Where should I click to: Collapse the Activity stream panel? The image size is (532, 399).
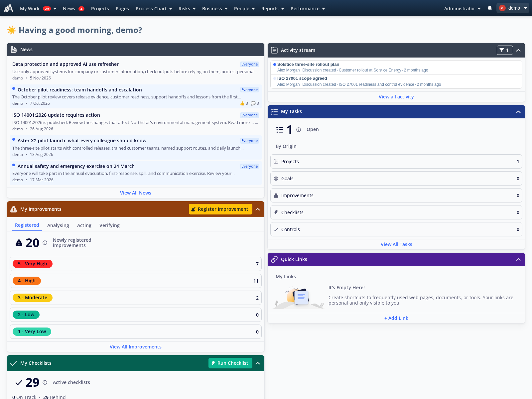click(x=518, y=50)
